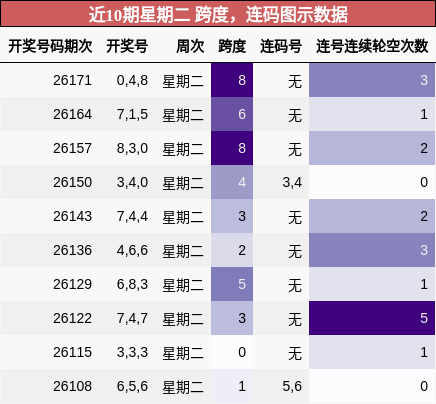Click span cell 4 in row 26150

(232, 182)
